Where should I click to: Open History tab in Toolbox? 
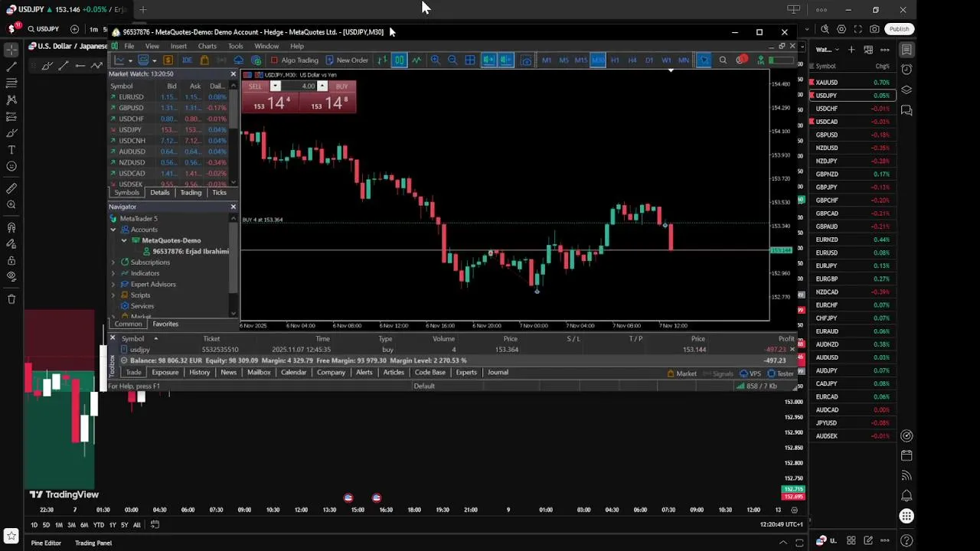199,373
